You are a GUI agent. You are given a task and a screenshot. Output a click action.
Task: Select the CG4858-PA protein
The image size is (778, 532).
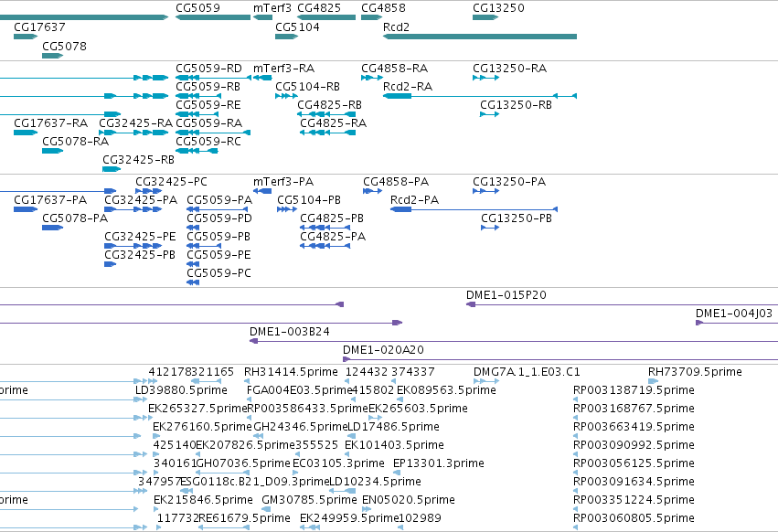[x=373, y=191]
